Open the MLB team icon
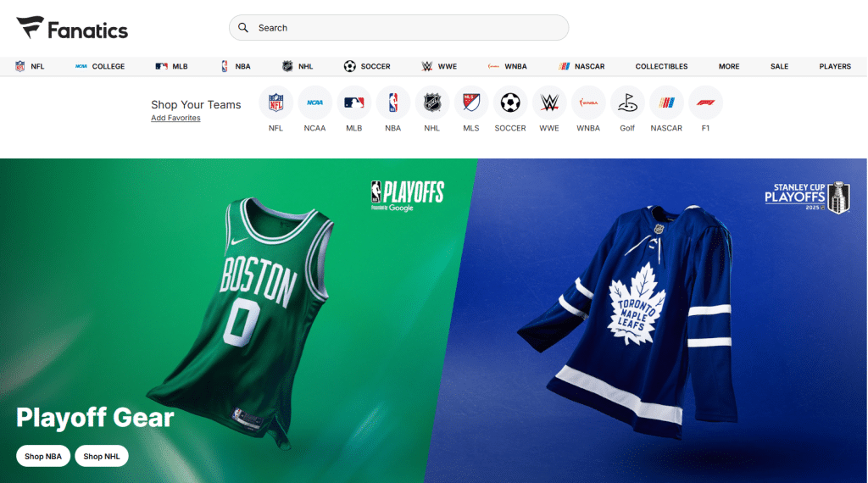This screenshot has height=483, width=868. [353, 103]
